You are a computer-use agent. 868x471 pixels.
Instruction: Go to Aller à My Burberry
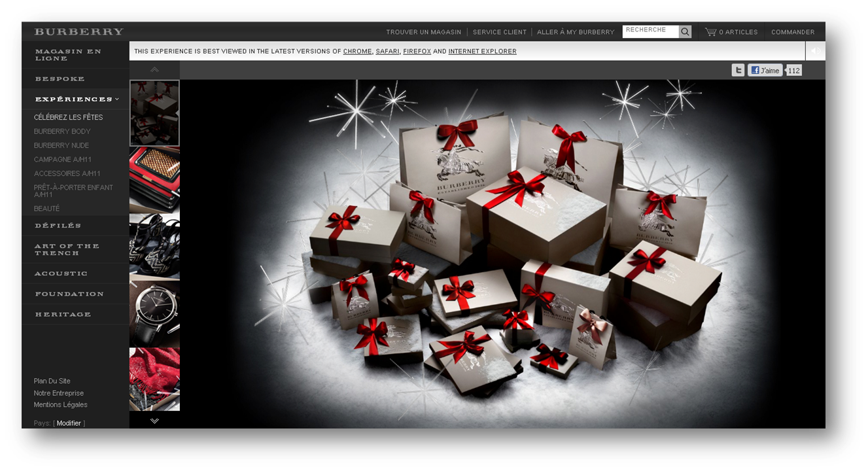576,32
